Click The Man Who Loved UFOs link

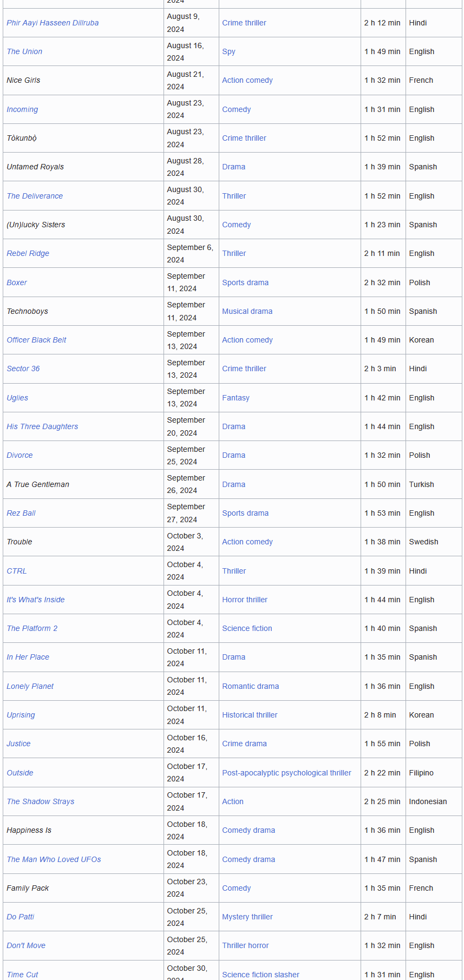pos(54,859)
